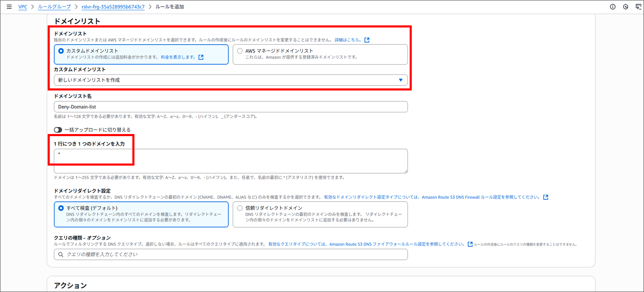Image resolution: width=644 pixels, height=292 pixels.
Task: Open external link icon beside 料金を表示します
Action: [201, 57]
